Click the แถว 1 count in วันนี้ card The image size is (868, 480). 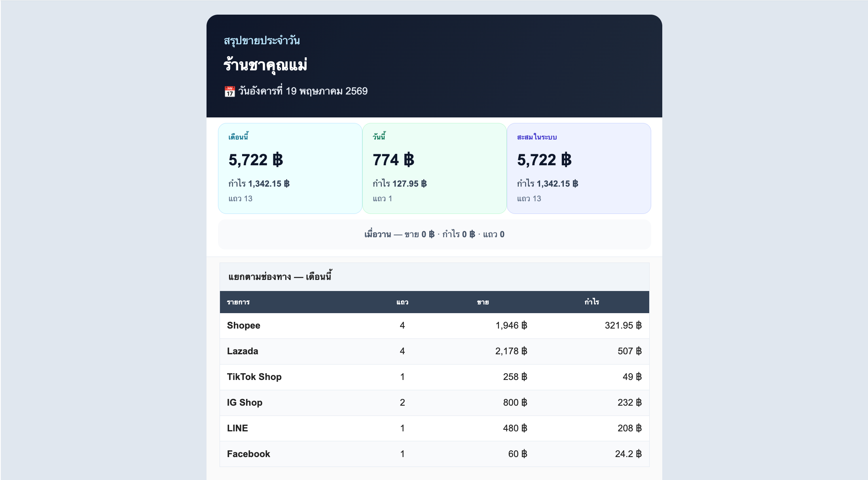coord(382,198)
